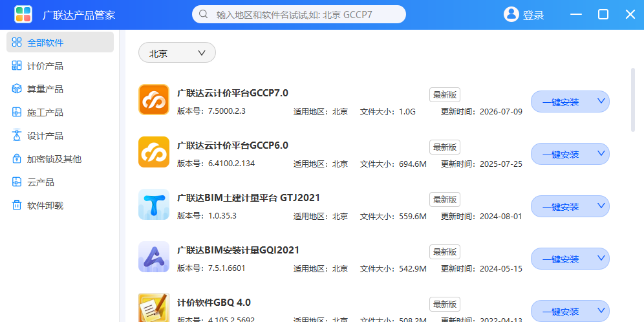644x322 pixels.
Task: Click the 最新版 tag of GQI2021
Action: coord(445,252)
